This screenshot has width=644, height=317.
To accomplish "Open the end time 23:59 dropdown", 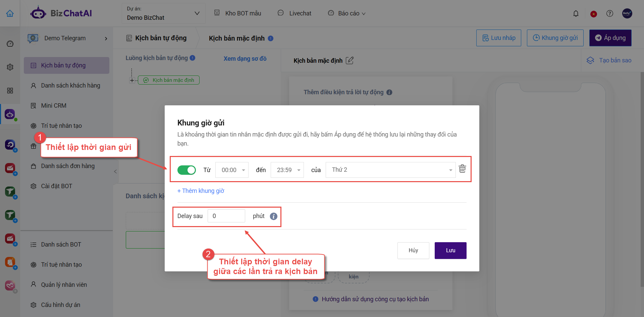I will 287,170.
